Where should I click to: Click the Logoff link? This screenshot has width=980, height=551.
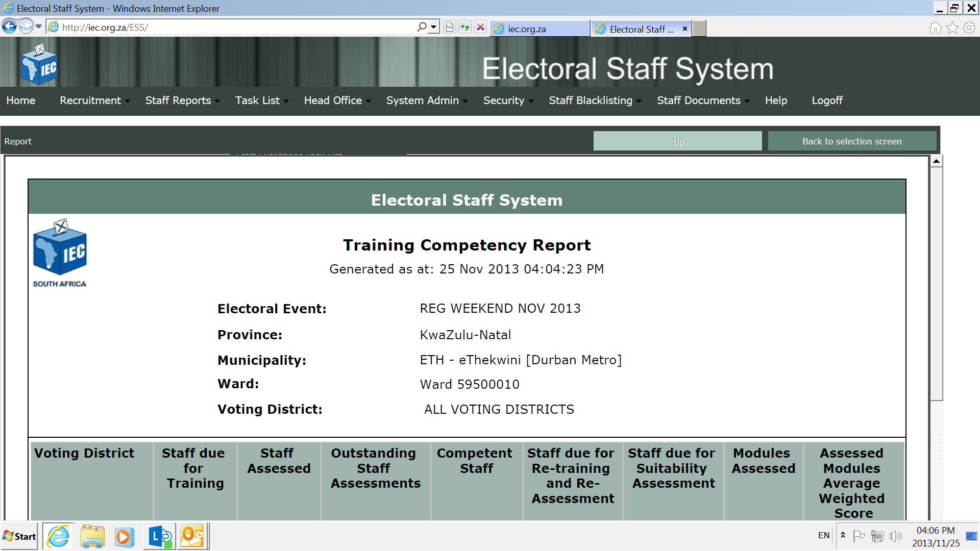pos(827,101)
